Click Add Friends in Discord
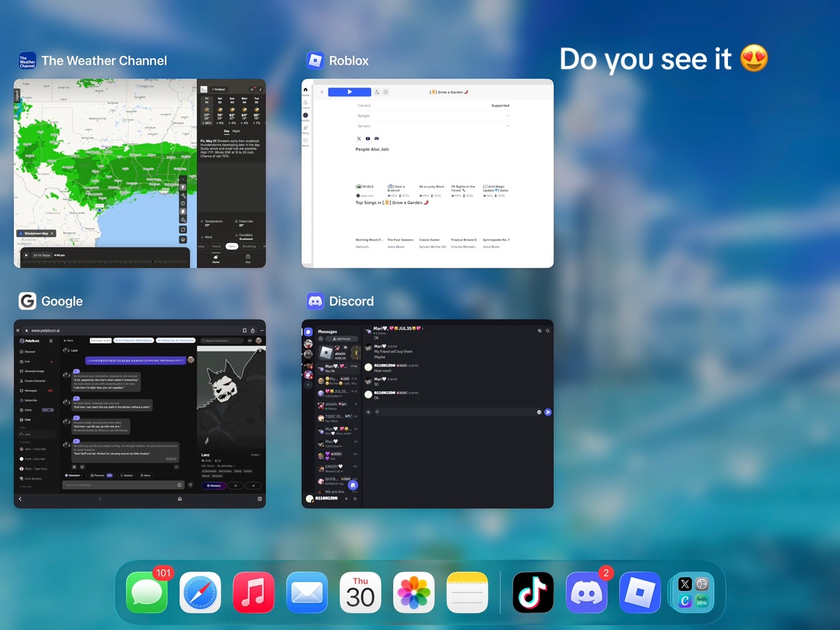Image resolution: width=840 pixels, height=630 pixels. coord(342,339)
